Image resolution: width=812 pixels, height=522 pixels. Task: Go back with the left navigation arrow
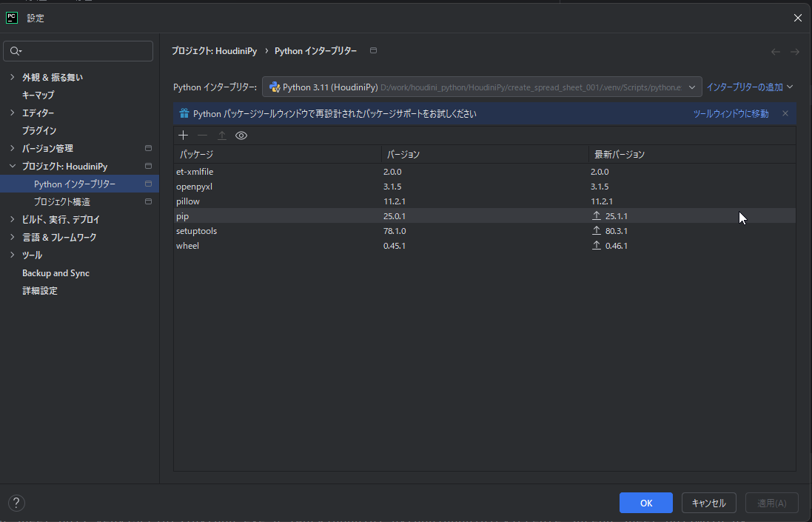(x=775, y=51)
